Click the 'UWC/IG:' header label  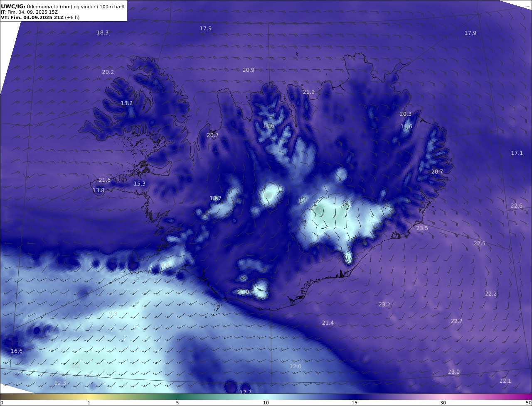coord(13,7)
